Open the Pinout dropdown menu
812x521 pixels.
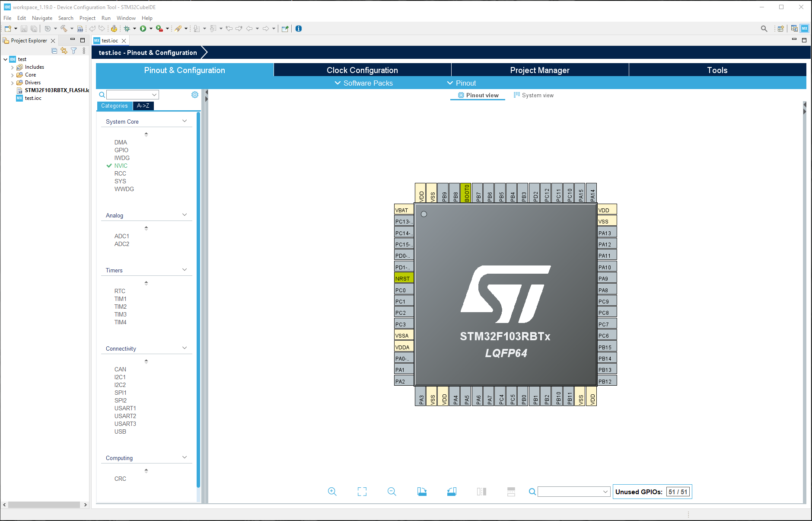[x=461, y=83]
